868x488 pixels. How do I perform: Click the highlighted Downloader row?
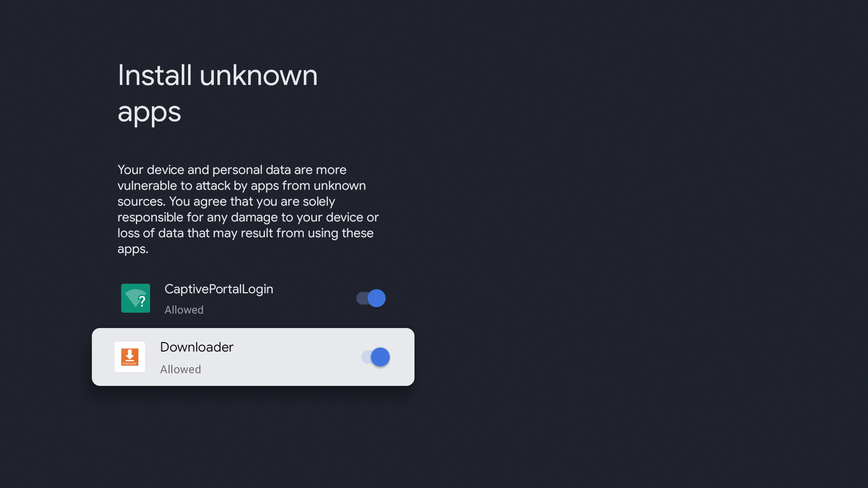253,357
